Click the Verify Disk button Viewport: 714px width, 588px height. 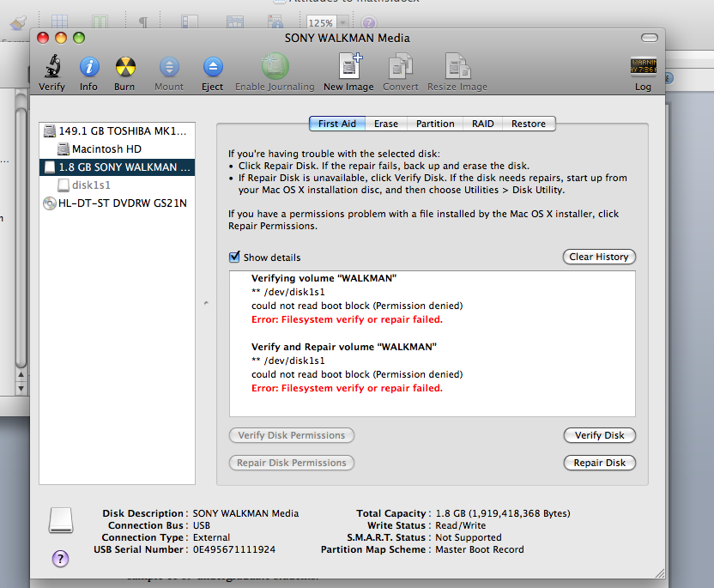(x=599, y=435)
